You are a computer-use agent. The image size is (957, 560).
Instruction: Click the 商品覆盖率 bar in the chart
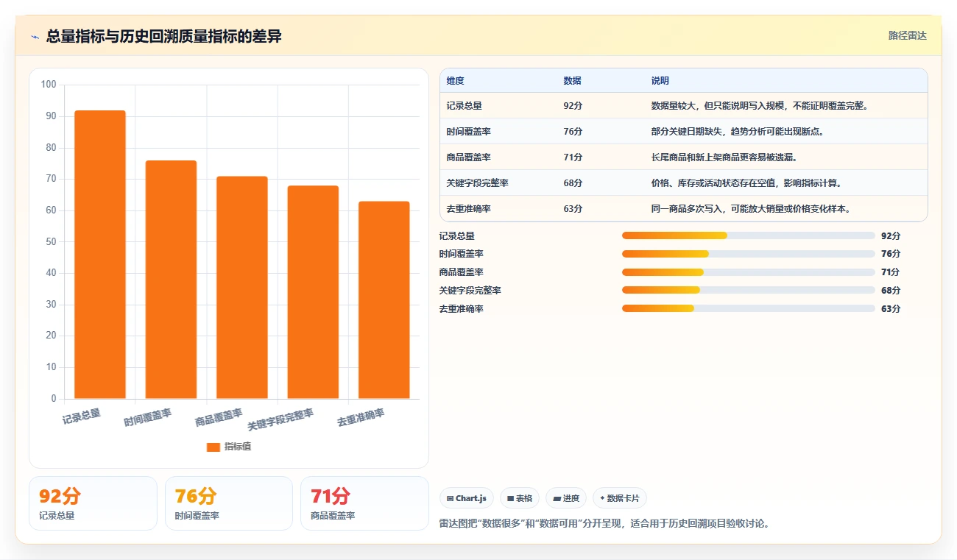pyautogui.click(x=242, y=288)
